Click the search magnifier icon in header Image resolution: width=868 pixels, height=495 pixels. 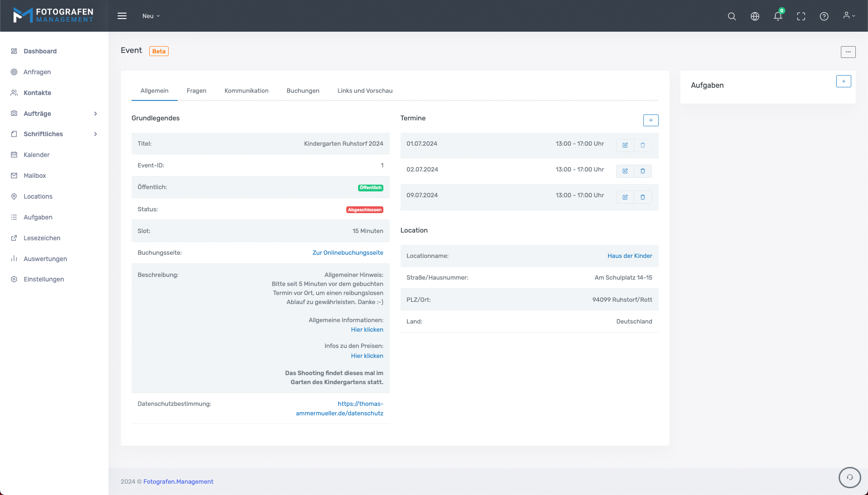[x=731, y=16]
